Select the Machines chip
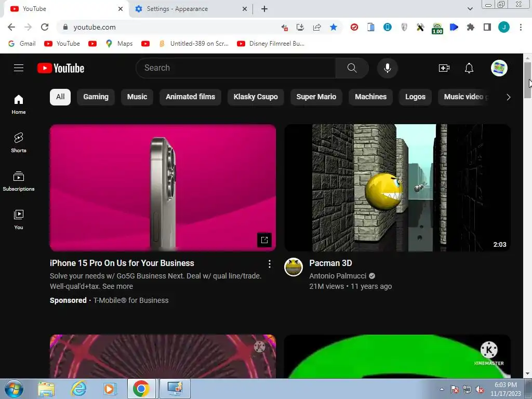The image size is (532, 399). pyautogui.click(x=370, y=97)
